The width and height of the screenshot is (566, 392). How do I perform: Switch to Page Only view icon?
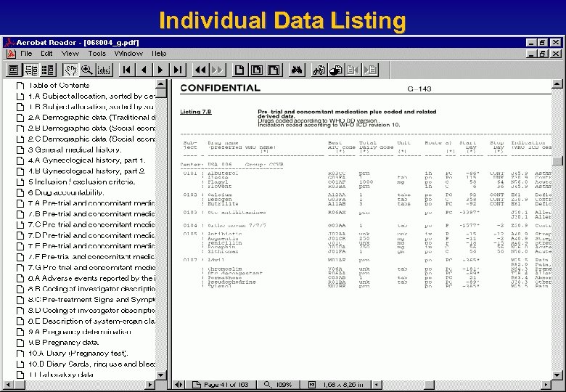click(13, 70)
